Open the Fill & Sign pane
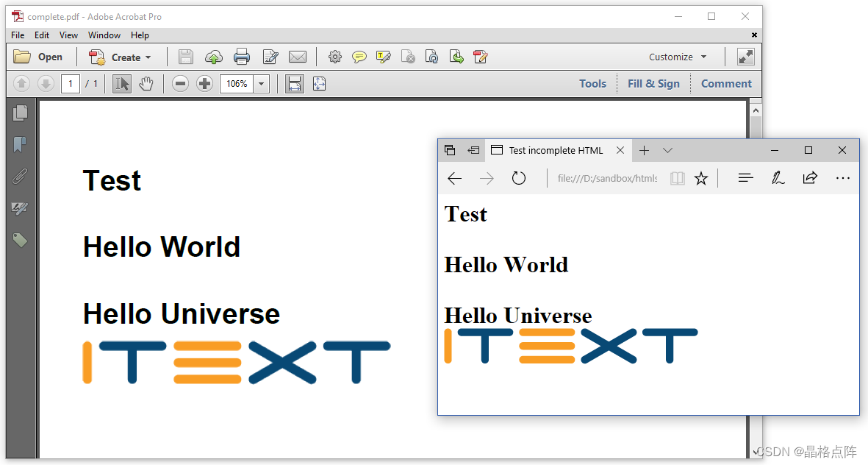868x465 pixels. click(654, 84)
